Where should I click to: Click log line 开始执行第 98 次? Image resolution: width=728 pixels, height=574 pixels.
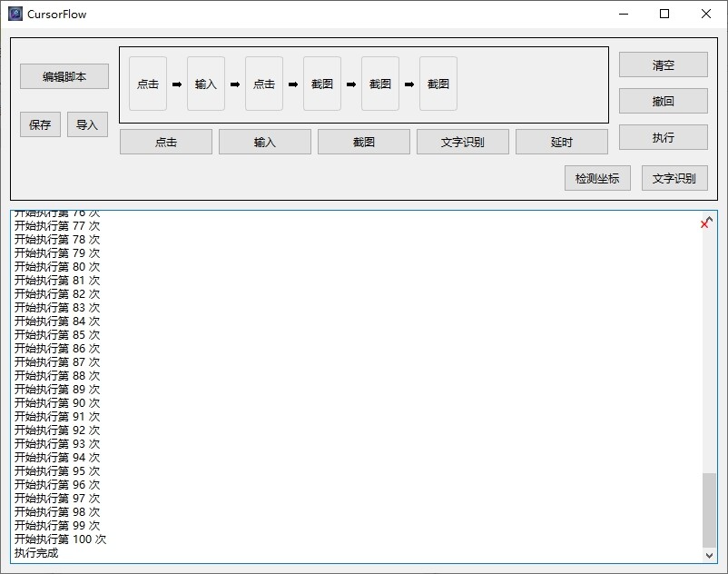coord(57,512)
